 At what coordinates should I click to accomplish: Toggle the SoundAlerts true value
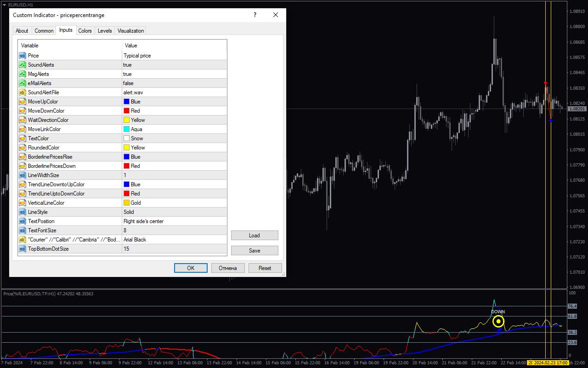[175, 65]
